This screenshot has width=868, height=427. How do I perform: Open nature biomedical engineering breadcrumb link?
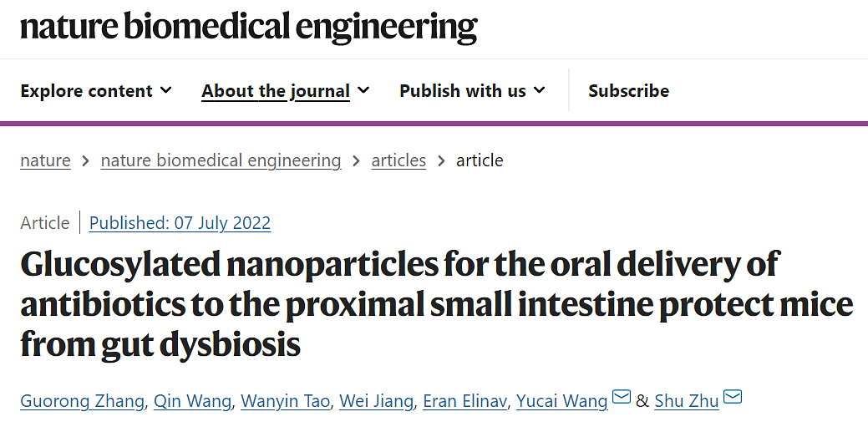pos(221,160)
